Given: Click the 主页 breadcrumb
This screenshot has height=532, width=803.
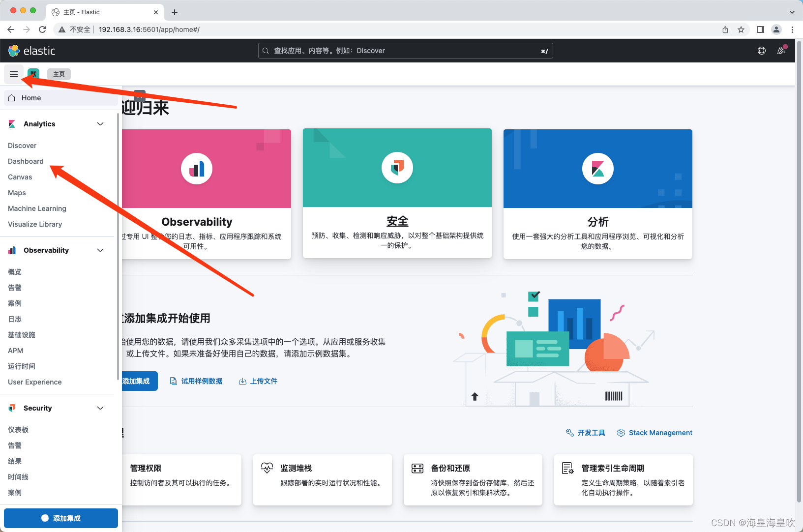Looking at the screenshot, I should pyautogui.click(x=59, y=74).
